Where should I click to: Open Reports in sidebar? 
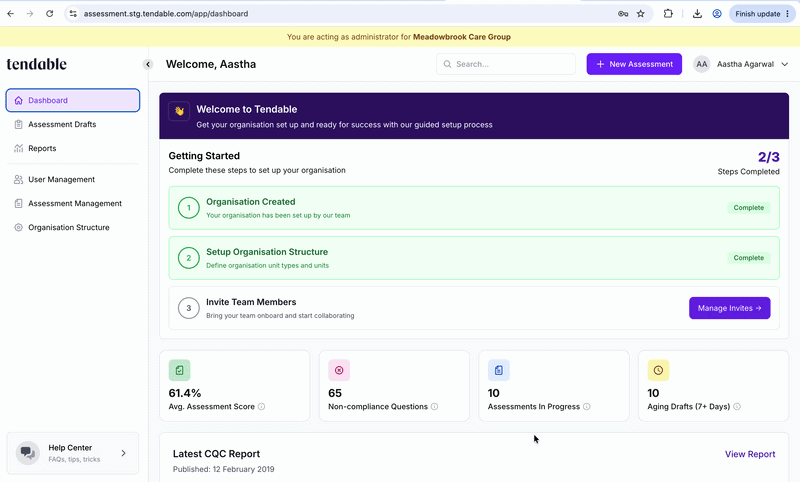[73, 148]
